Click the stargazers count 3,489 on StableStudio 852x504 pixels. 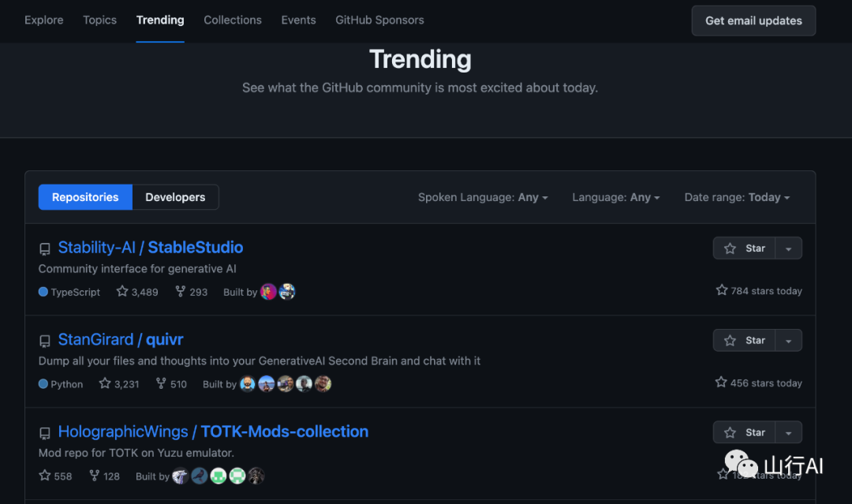click(x=137, y=292)
